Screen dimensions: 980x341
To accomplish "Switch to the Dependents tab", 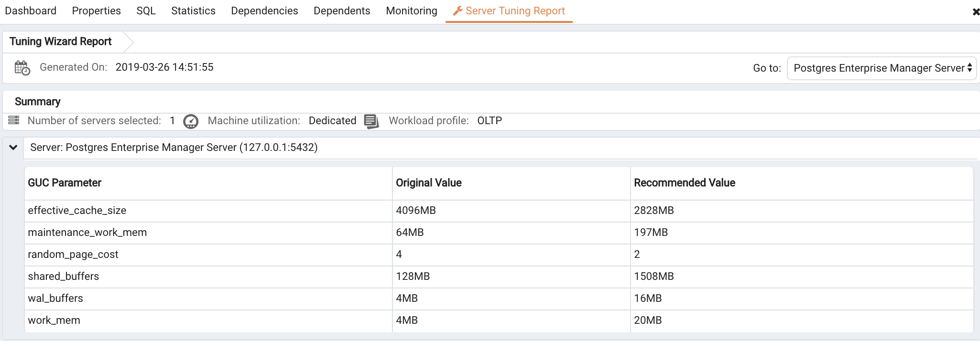I will point(342,11).
